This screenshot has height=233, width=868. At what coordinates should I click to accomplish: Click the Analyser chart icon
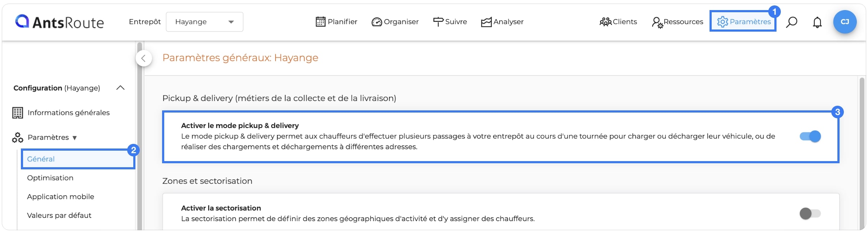(486, 22)
